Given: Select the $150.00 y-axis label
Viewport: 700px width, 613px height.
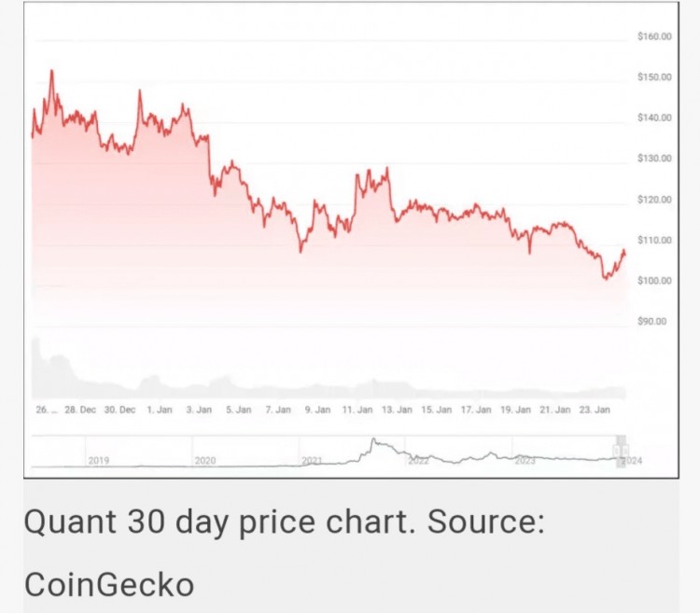Looking at the screenshot, I should 654,77.
